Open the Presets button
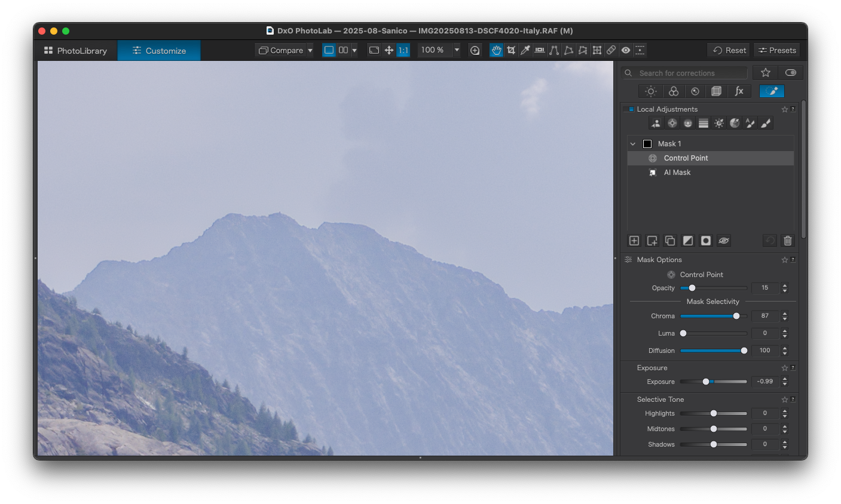Viewport: 841px width, 504px height. [776, 50]
